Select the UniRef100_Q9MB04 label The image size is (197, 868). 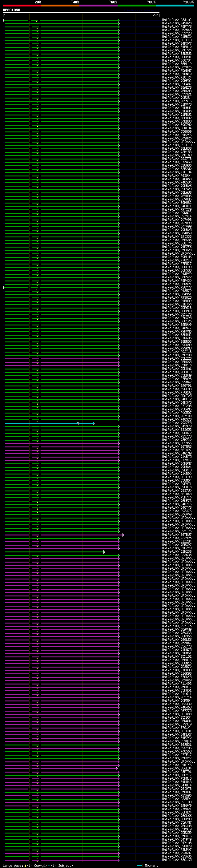177,467
